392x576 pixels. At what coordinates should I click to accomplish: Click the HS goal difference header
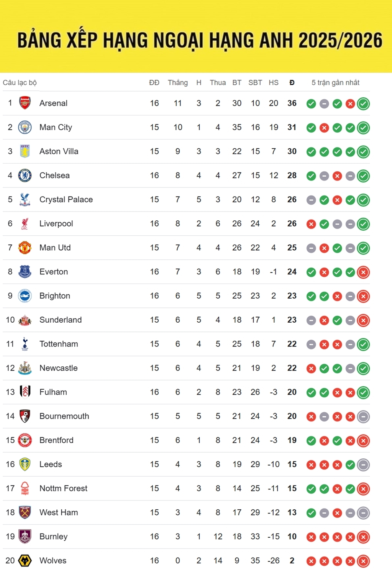tap(274, 83)
